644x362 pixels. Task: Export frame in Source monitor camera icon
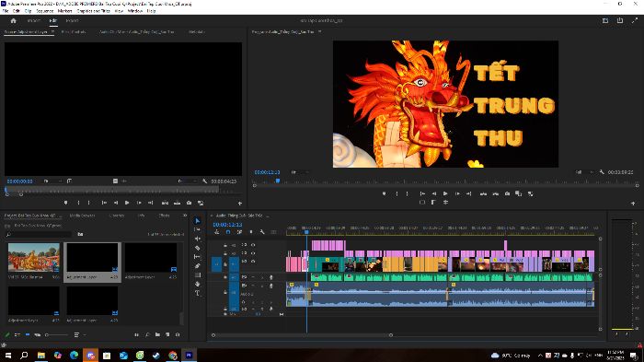(189, 203)
